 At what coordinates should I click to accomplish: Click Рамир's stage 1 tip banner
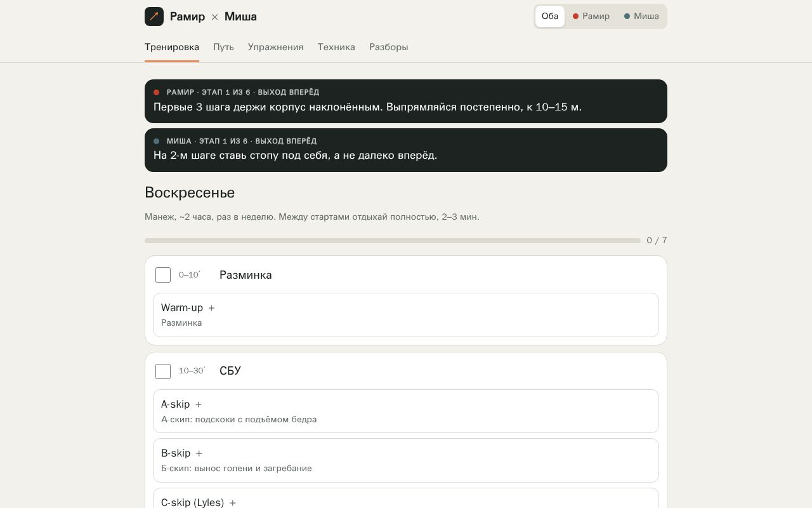406,101
